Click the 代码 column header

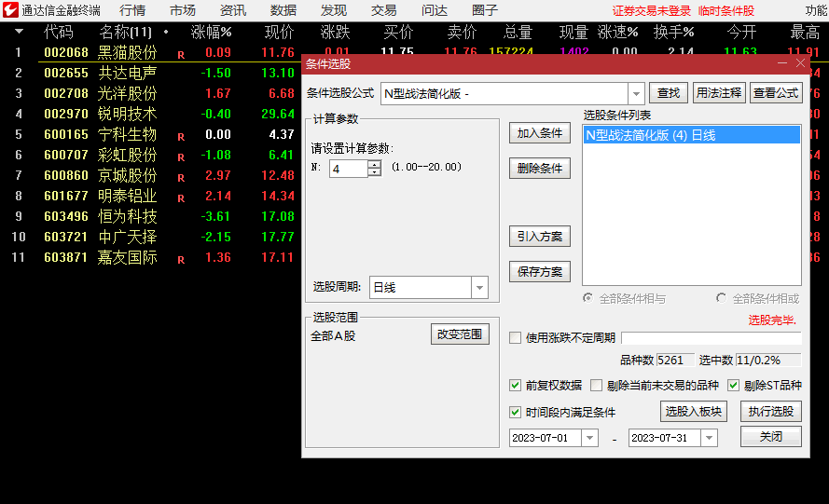click(58, 33)
